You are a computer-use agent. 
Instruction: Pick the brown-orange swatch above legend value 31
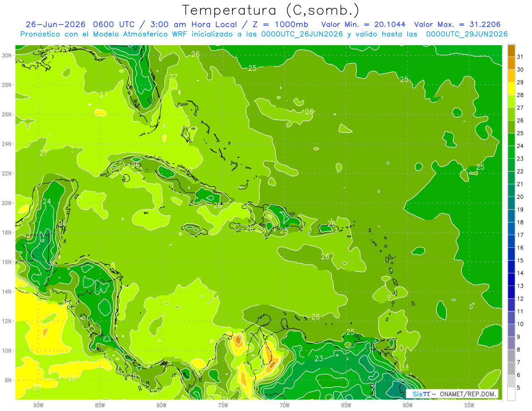(511, 51)
